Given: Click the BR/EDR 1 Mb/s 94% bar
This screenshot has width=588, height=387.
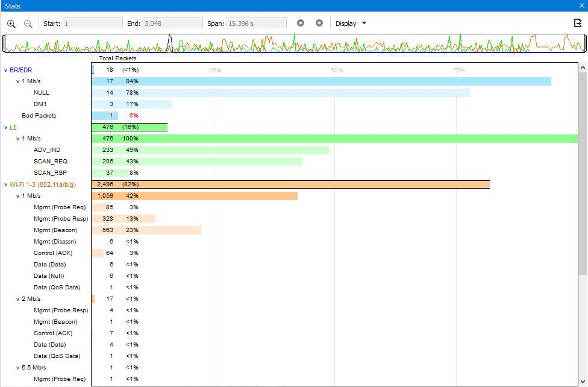Looking at the screenshot, I should click(321, 81).
